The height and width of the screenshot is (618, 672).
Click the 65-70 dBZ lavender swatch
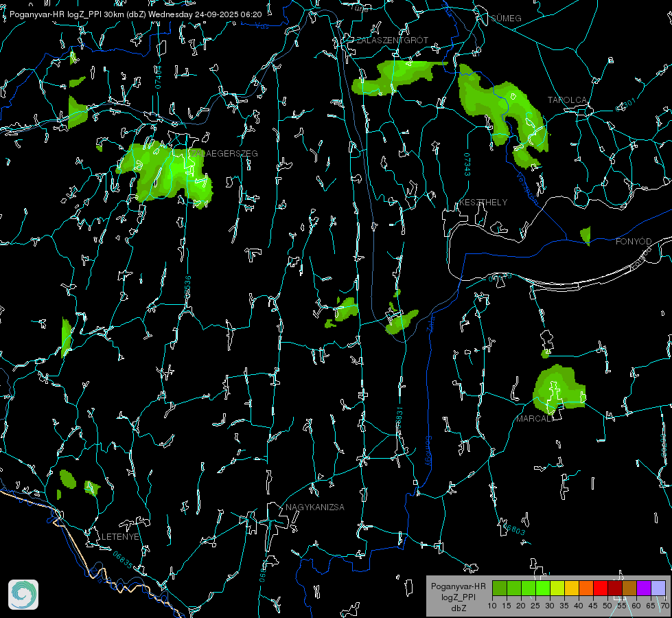658,588
